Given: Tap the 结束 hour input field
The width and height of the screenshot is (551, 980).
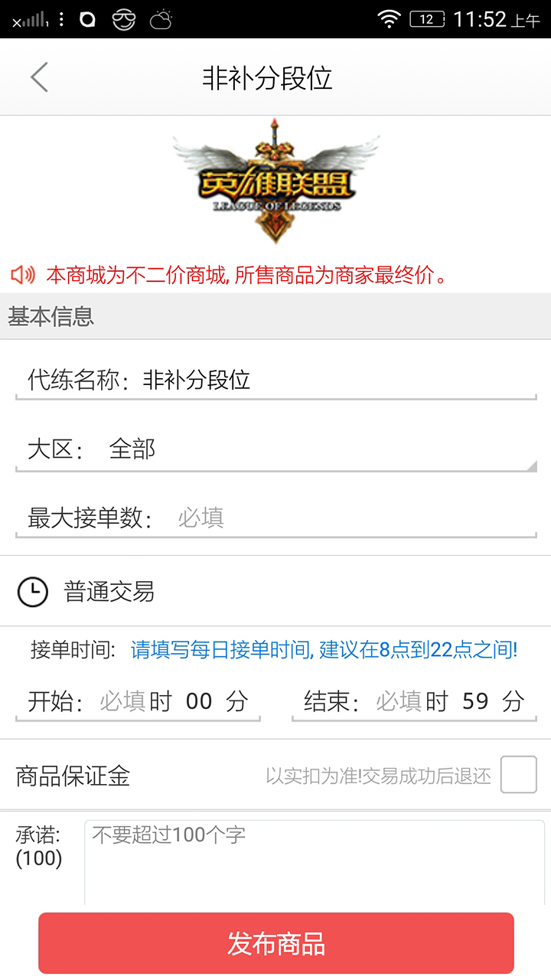Looking at the screenshot, I should tap(399, 701).
